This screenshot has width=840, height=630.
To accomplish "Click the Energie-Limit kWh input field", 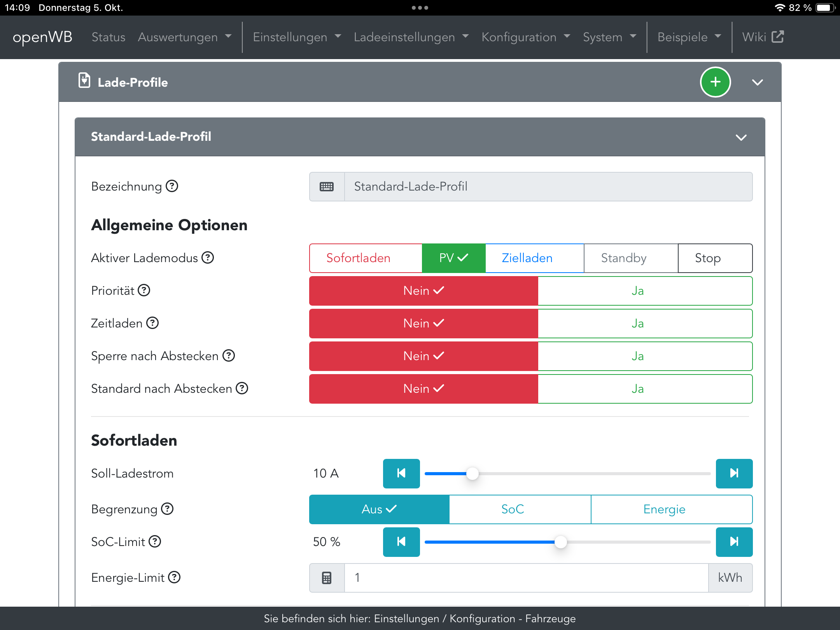I will click(526, 577).
